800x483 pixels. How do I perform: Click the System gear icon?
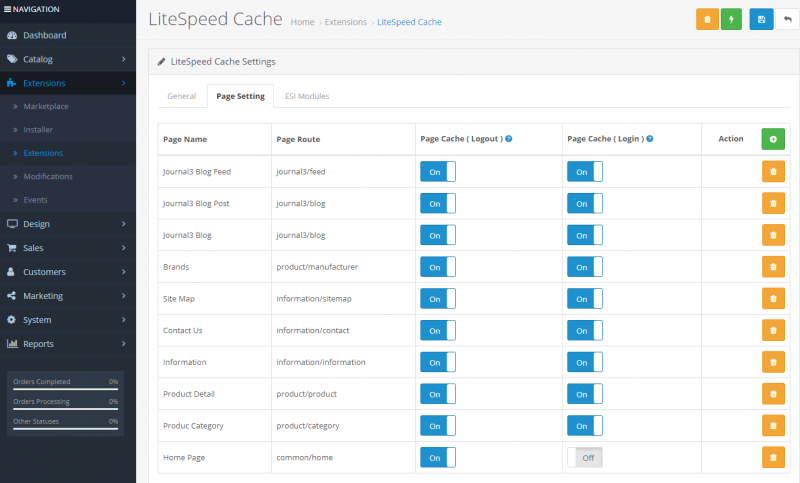click(11, 320)
